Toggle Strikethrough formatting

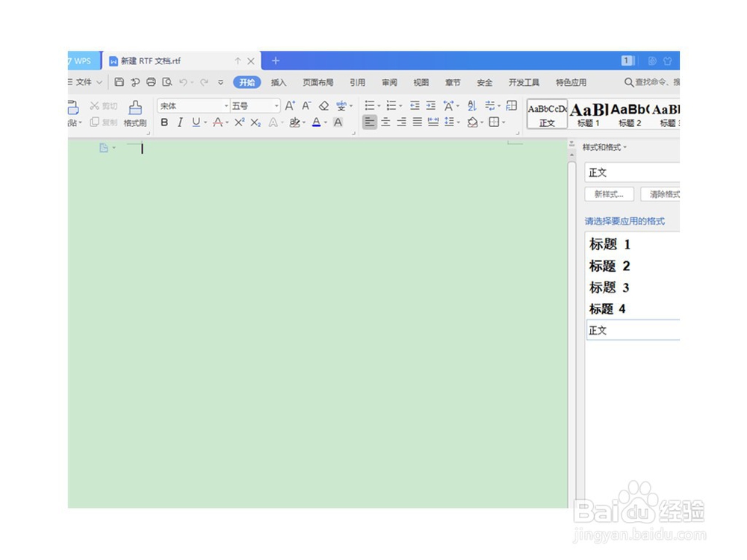point(217,122)
